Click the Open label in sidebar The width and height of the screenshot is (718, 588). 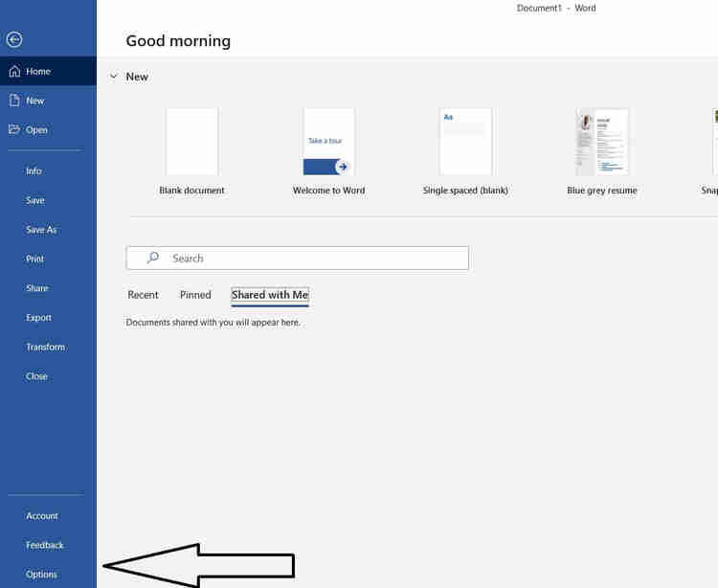pos(36,130)
